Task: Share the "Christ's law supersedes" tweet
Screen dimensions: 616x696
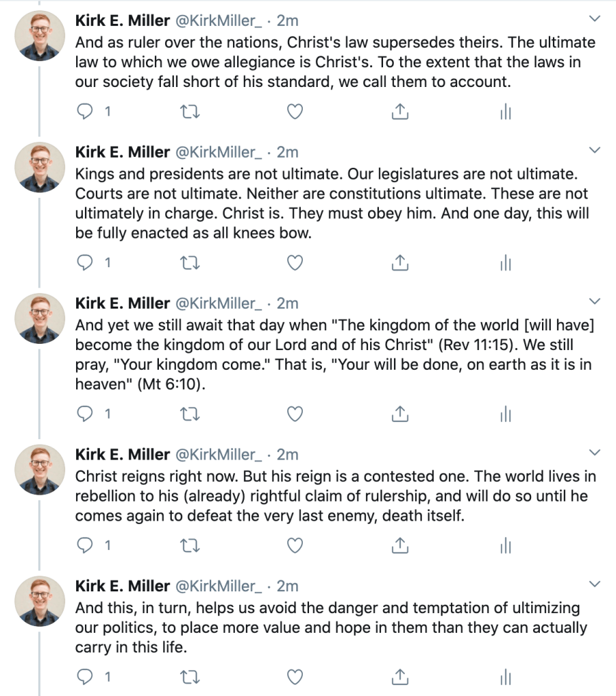Action: tap(401, 112)
